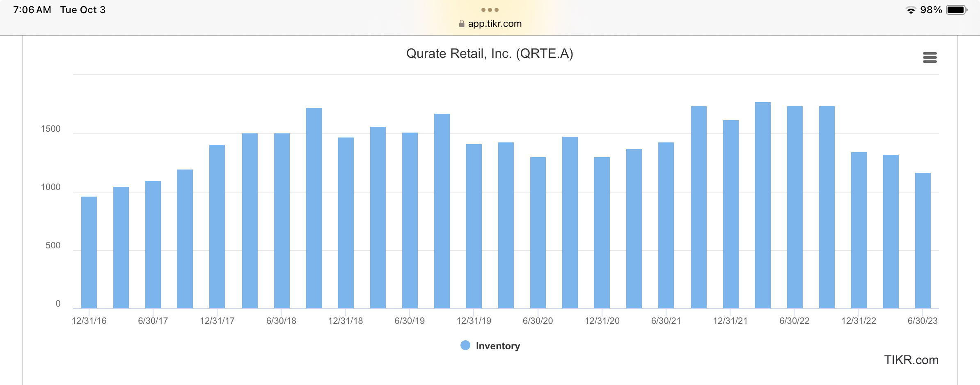Image resolution: width=980 pixels, height=385 pixels.
Task: Click the 6/30/18 x-axis label
Action: pos(281,321)
